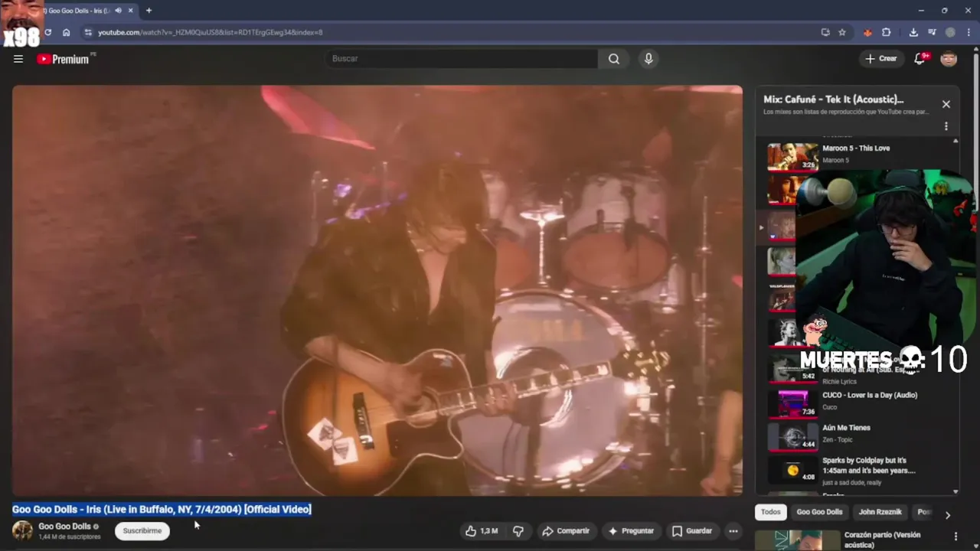This screenshot has height=551, width=980.
Task: Click the video player to pause
Action: click(x=377, y=290)
